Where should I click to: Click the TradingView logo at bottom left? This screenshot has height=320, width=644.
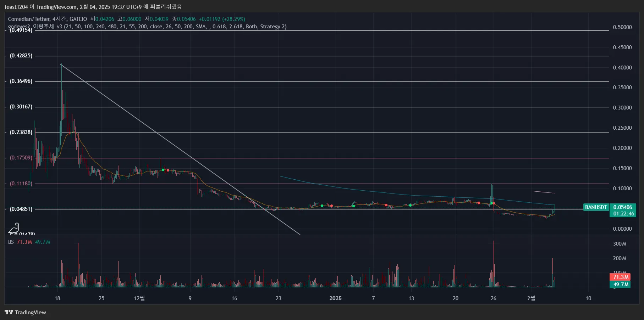click(x=25, y=312)
